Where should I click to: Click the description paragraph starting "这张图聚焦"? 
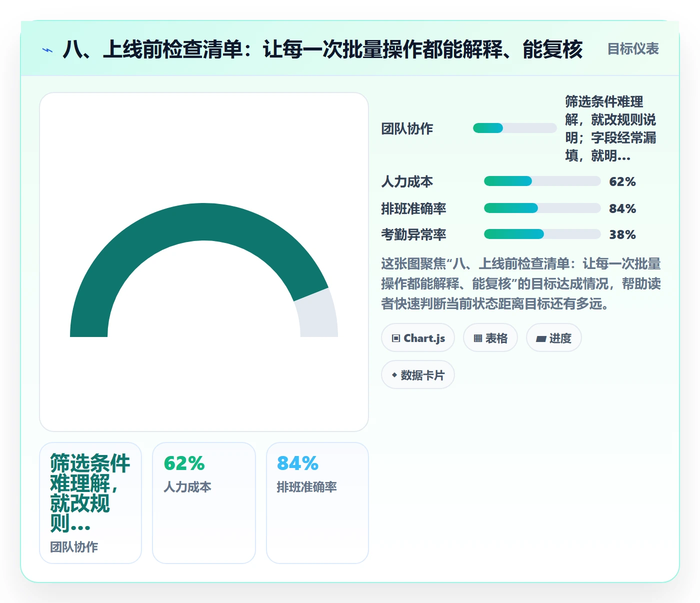point(521,283)
